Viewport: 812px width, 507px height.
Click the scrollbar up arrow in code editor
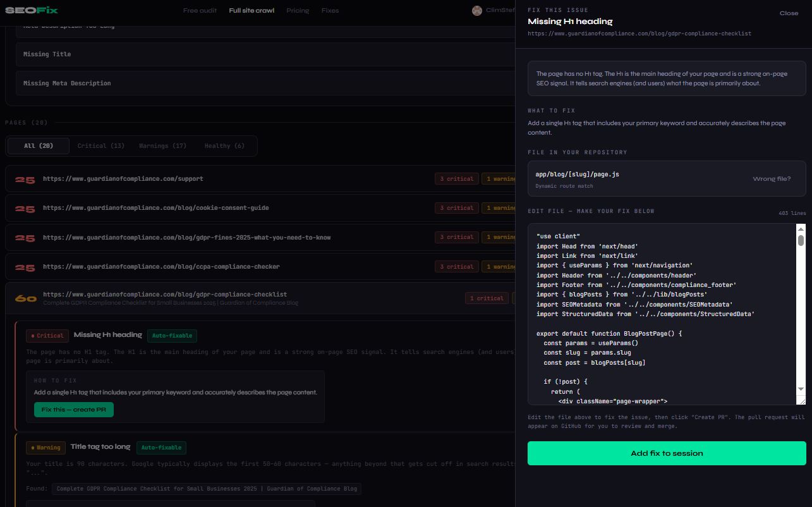coord(801,229)
